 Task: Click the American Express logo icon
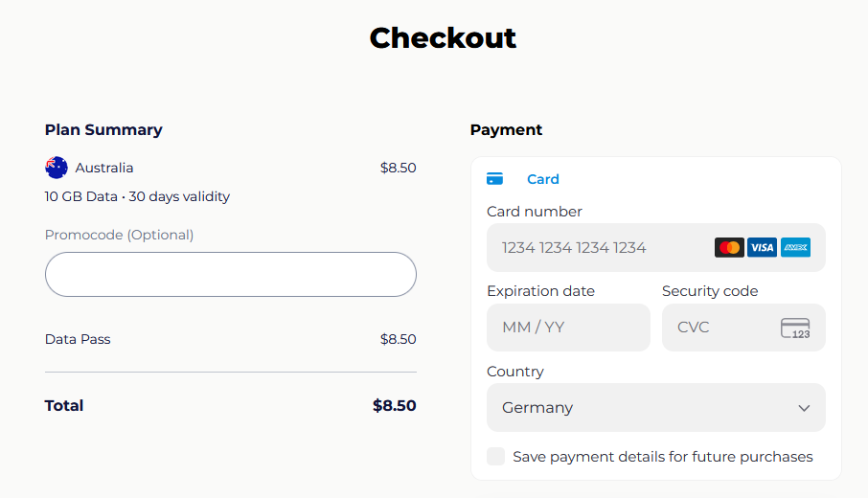click(795, 247)
